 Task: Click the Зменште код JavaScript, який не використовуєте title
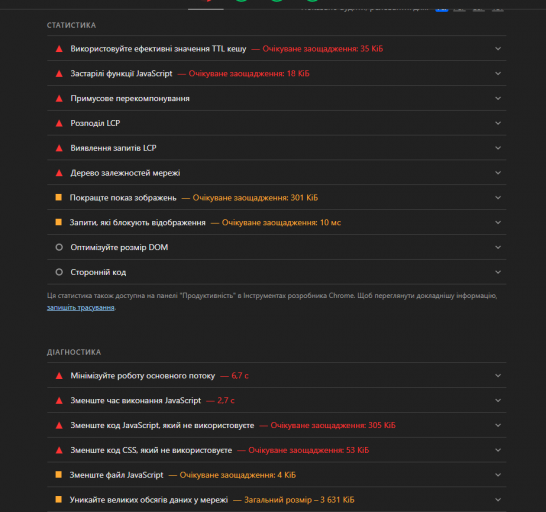(162, 425)
